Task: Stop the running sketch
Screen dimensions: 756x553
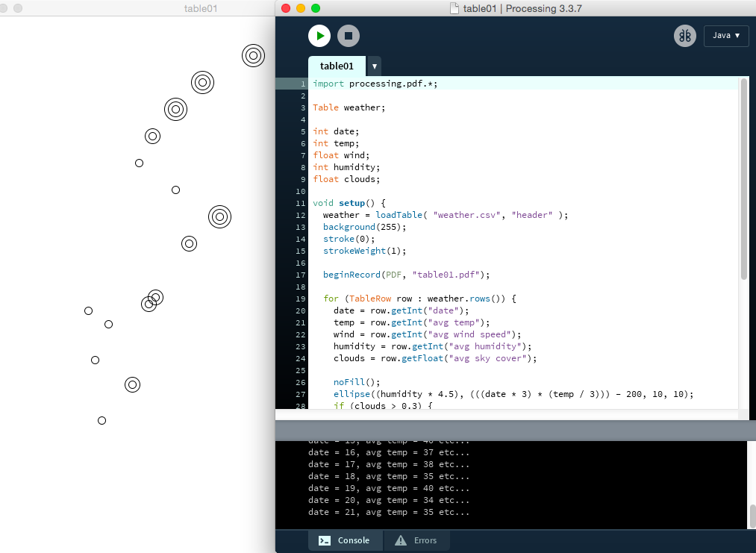Action: (x=349, y=35)
